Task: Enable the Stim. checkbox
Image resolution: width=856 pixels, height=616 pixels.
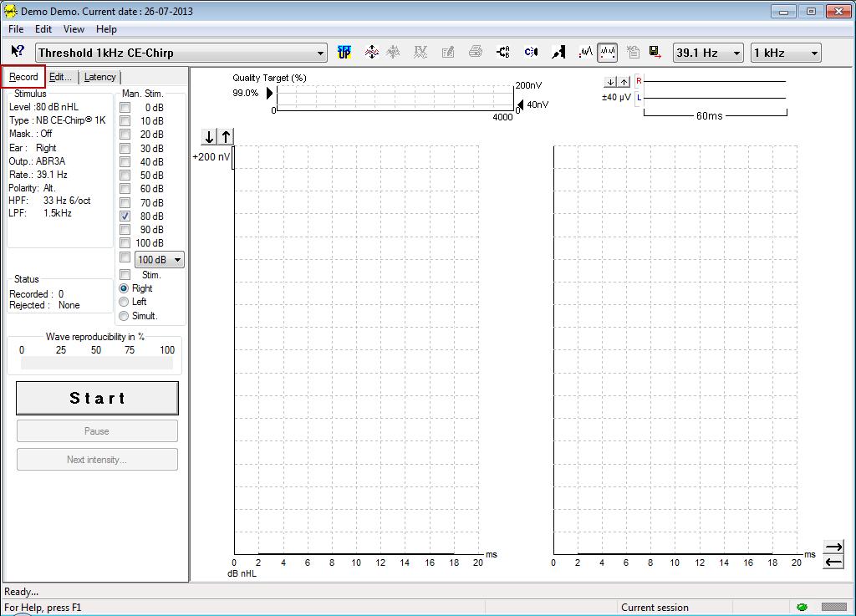Action: click(x=125, y=274)
